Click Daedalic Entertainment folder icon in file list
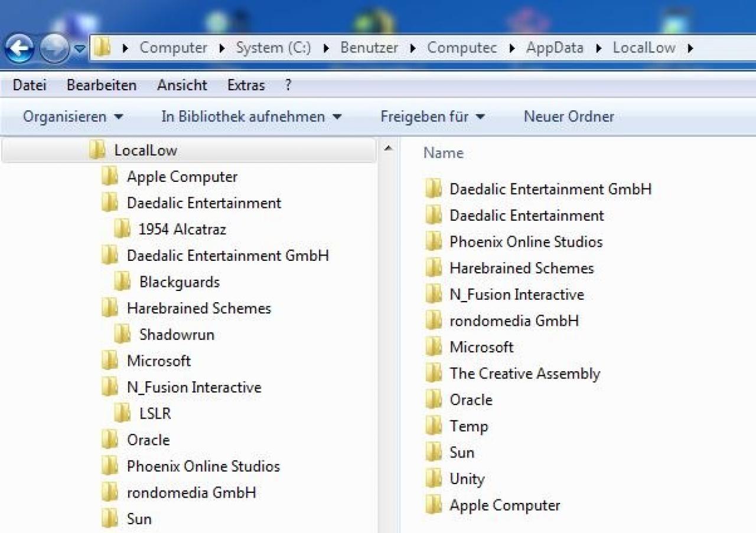Viewport: 756px width, 533px height. [434, 215]
